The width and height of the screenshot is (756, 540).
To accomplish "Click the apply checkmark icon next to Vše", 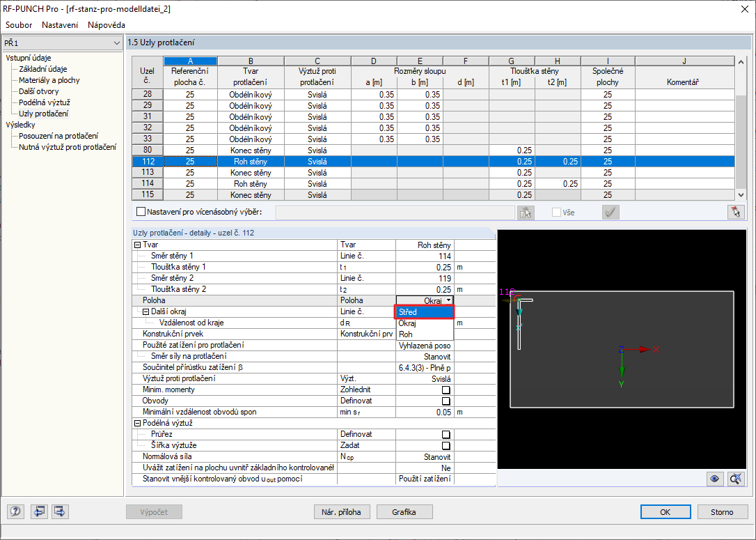I will click(x=611, y=213).
